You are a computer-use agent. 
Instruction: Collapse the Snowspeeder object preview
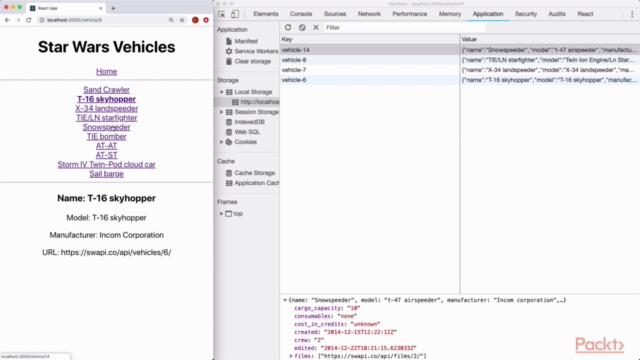click(285, 300)
